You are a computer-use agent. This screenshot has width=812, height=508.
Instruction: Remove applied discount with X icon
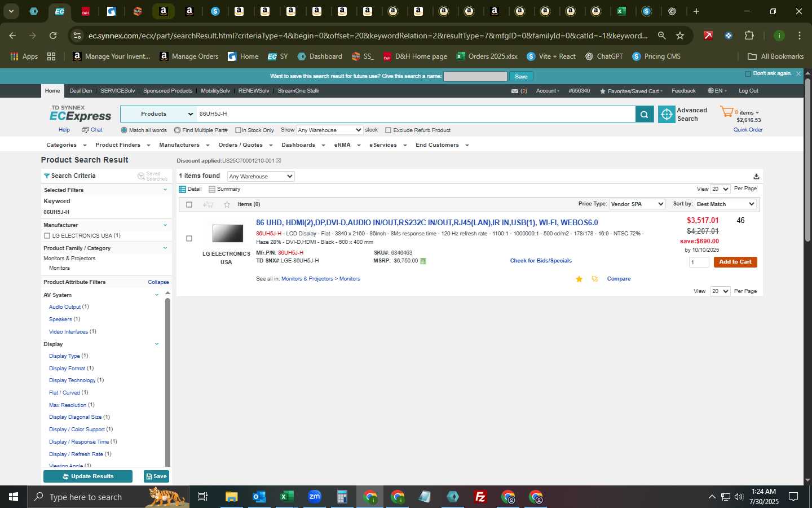[278, 161]
